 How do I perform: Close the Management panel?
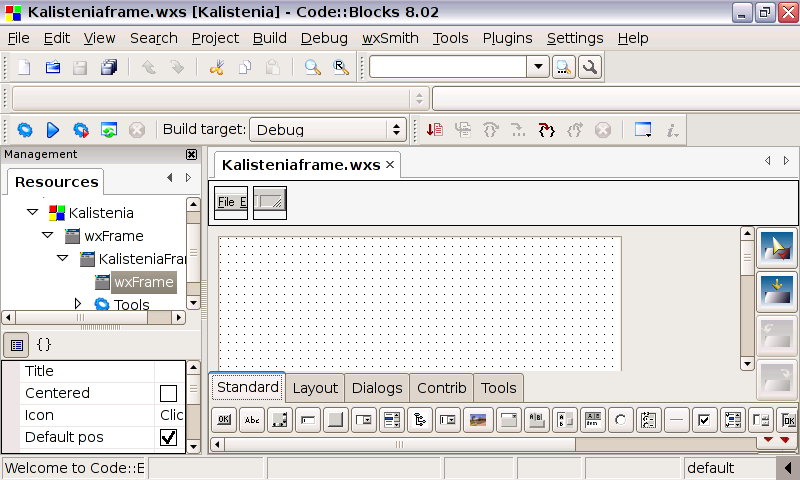191,155
